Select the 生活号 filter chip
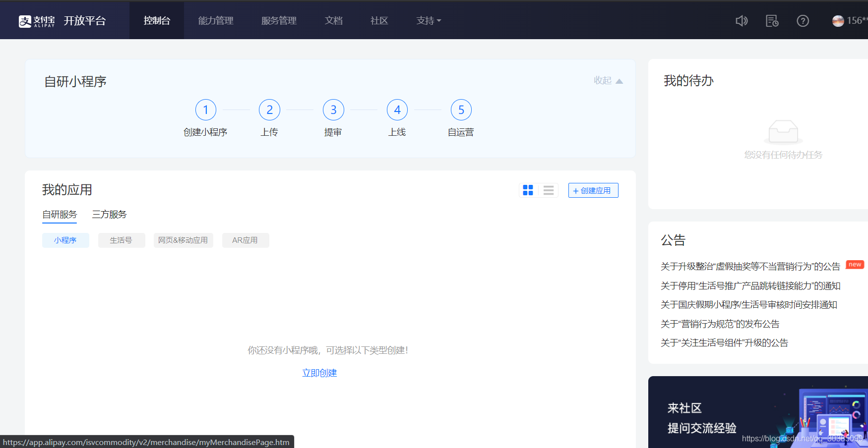Image resolution: width=868 pixels, height=448 pixels. pos(121,240)
